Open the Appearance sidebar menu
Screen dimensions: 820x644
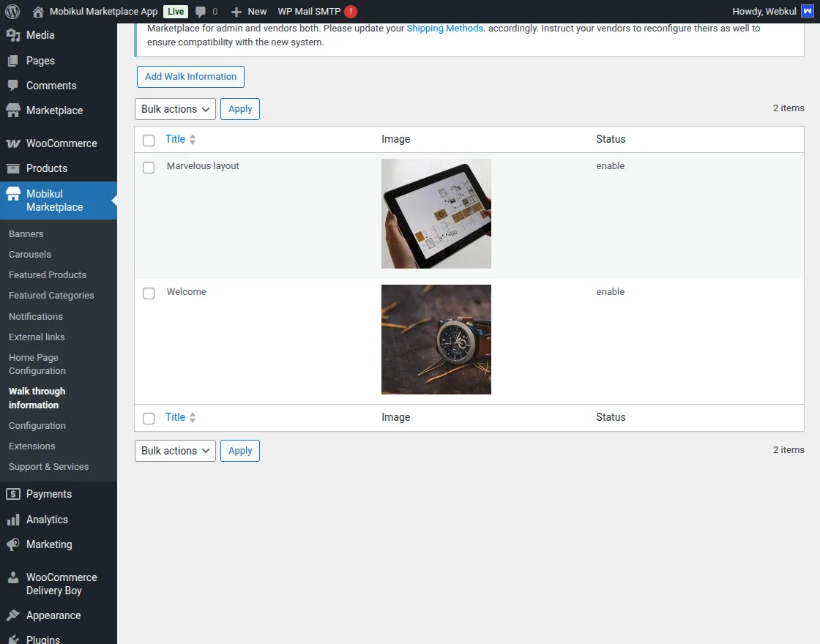pos(53,615)
